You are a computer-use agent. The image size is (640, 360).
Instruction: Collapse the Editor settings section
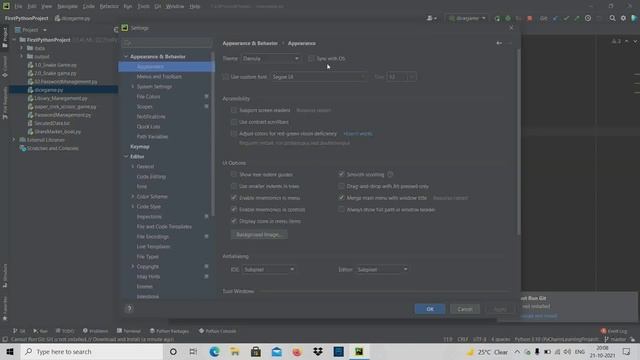click(126, 156)
